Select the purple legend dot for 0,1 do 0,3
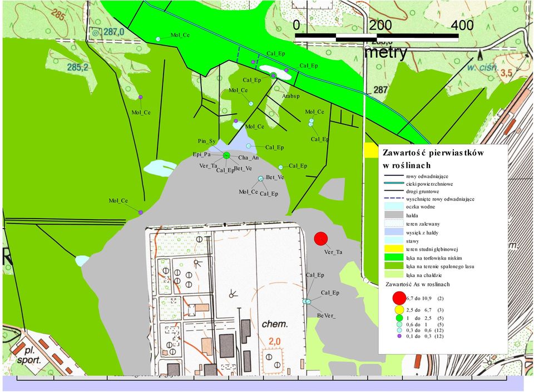534x392 pixels. [399, 336]
